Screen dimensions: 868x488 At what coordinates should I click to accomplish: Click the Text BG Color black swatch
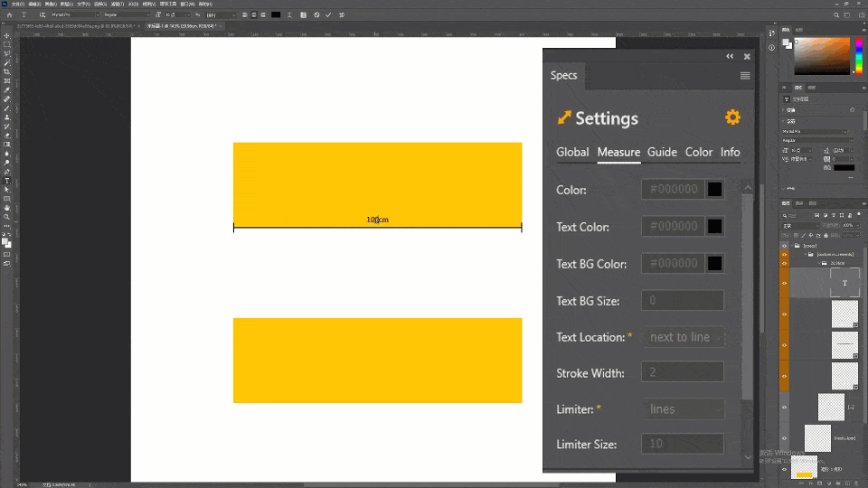pyautogui.click(x=714, y=263)
